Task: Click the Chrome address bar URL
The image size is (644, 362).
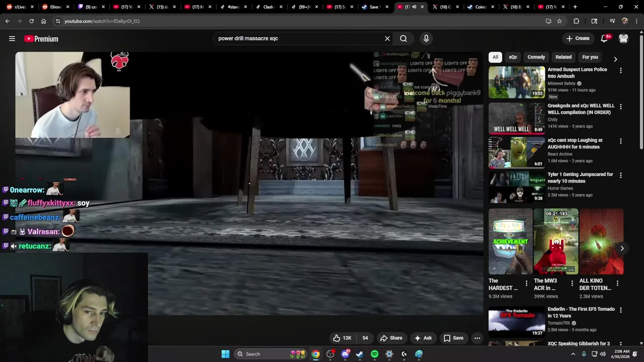Action: click(102, 21)
